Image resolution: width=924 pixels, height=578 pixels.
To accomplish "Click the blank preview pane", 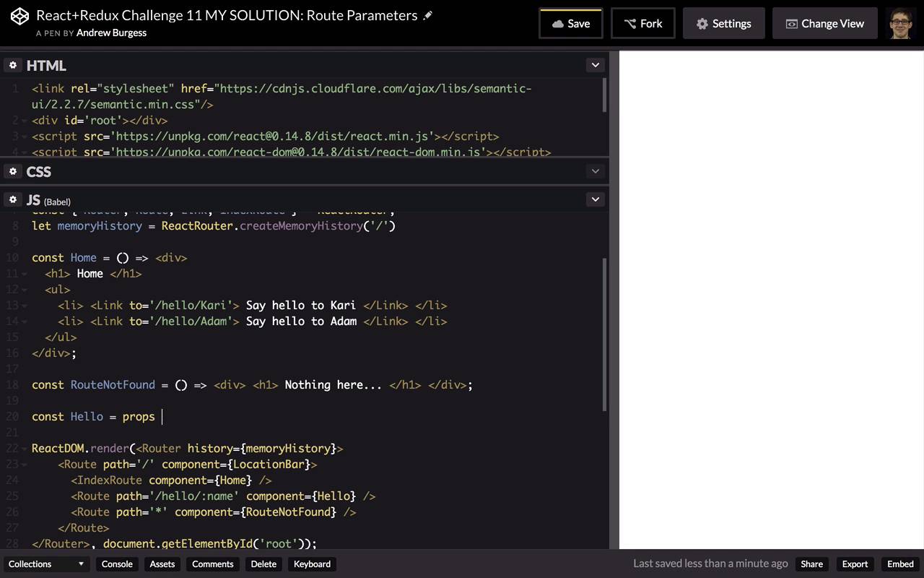I will pyautogui.click(x=772, y=300).
